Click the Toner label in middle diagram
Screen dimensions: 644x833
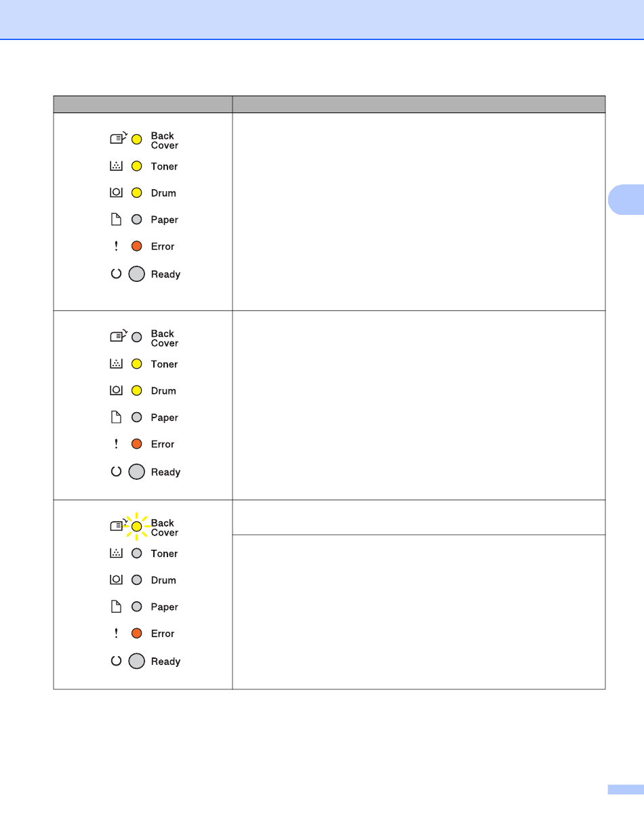point(164,364)
